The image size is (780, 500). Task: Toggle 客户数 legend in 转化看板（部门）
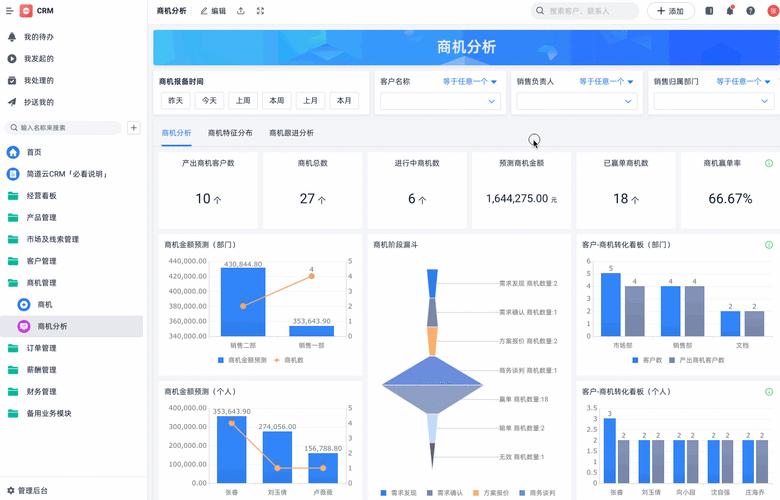coord(647,360)
